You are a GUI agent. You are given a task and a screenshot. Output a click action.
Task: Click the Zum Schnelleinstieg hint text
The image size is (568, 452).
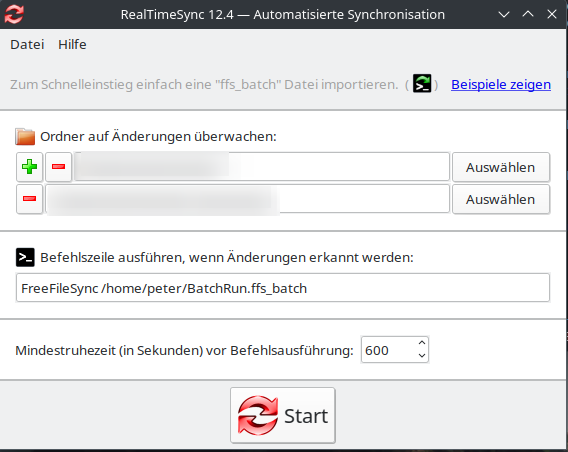(x=204, y=84)
